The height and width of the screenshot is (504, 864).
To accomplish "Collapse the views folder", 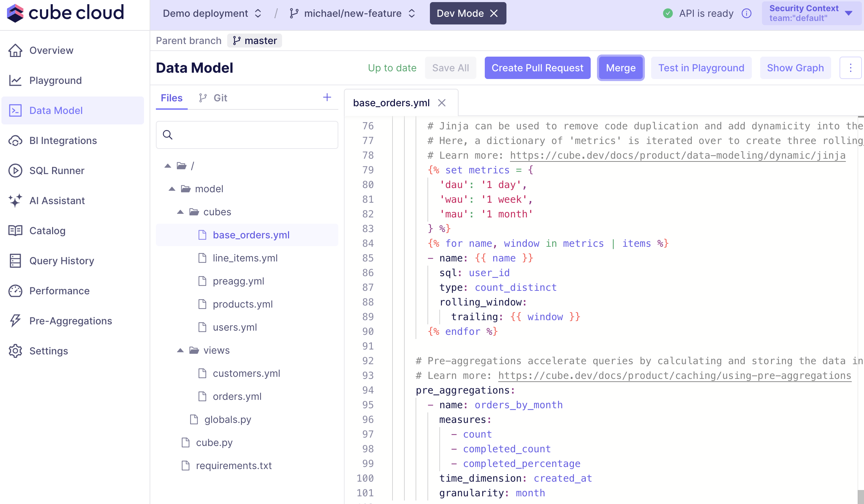I will coord(180,350).
